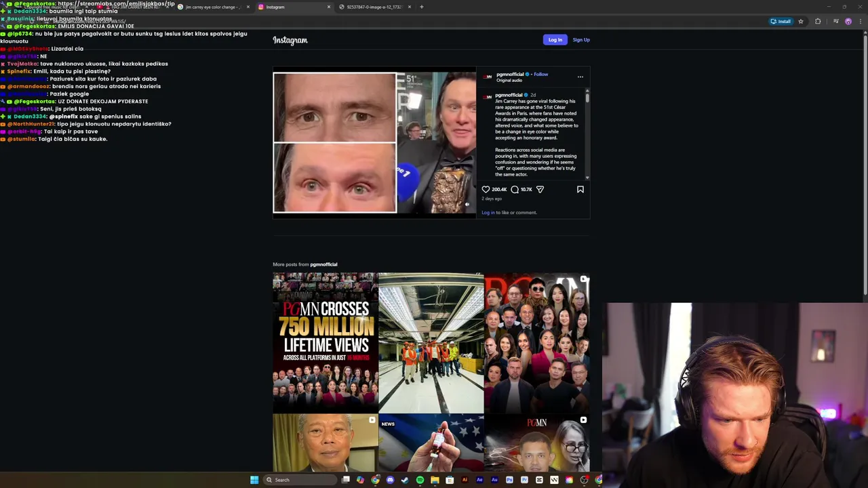The width and height of the screenshot is (868, 488).
Task: Open the Chrome three-dot menu
Action: click(x=860, y=21)
